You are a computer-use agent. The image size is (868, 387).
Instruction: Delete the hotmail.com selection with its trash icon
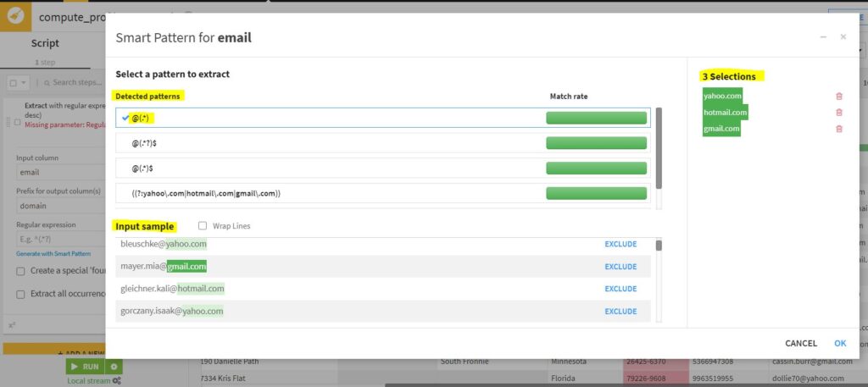point(839,113)
